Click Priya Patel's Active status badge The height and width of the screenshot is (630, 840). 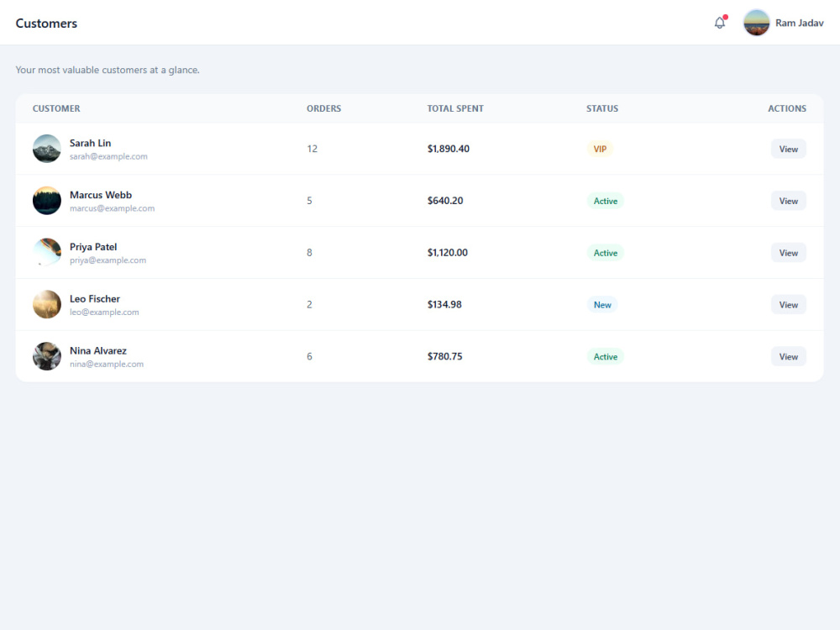pos(606,253)
